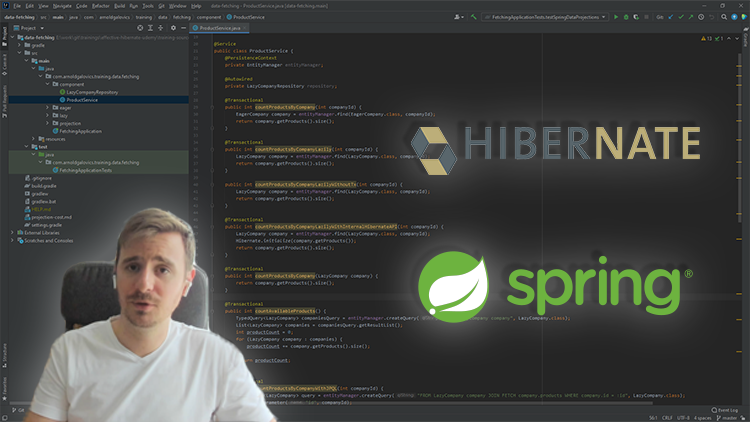Expand the eager package
The width and height of the screenshot is (750, 422).
coord(47,108)
